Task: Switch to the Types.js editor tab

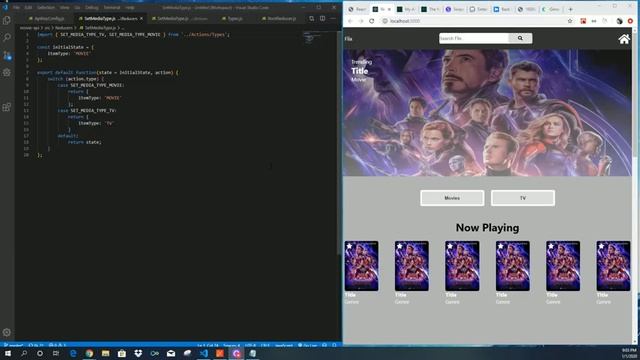Action: pyautogui.click(x=232, y=19)
